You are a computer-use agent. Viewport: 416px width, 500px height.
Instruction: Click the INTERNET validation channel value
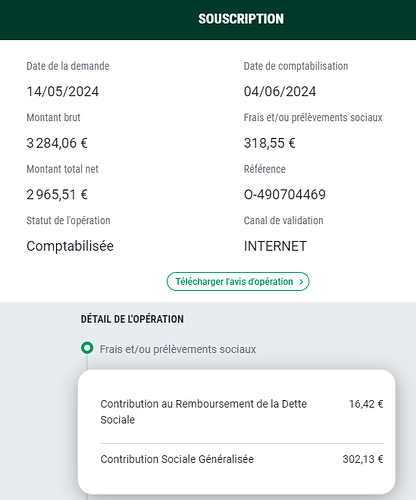coord(275,246)
